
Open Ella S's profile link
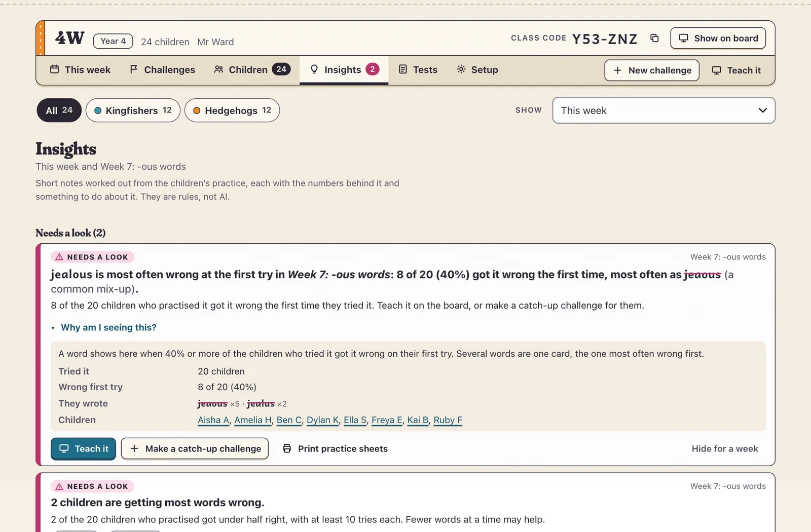(x=355, y=420)
